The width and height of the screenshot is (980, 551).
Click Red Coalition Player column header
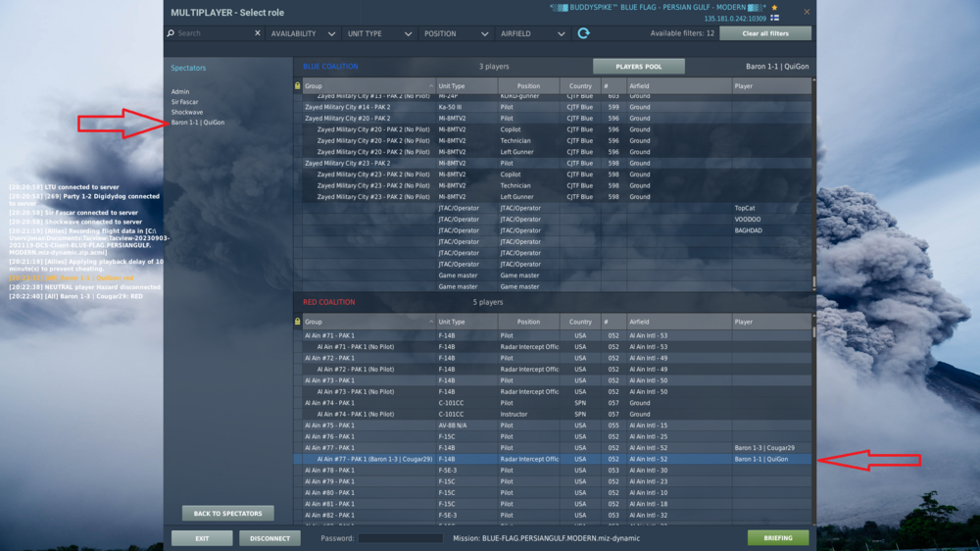pyautogui.click(x=771, y=322)
